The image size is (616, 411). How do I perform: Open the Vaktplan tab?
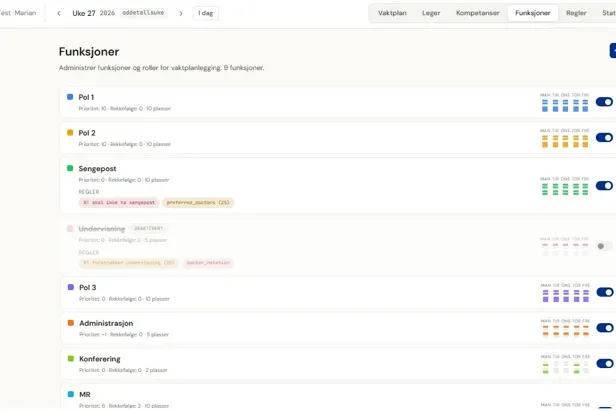(392, 13)
